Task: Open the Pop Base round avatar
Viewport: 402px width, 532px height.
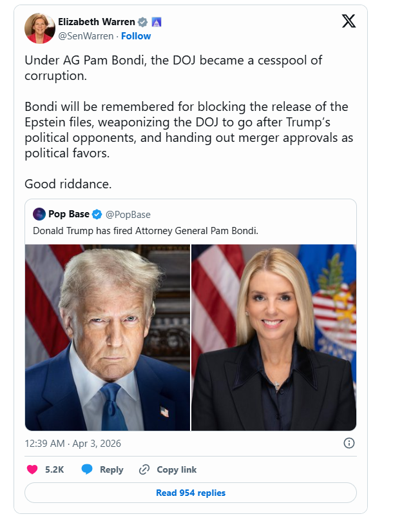Action: point(39,214)
